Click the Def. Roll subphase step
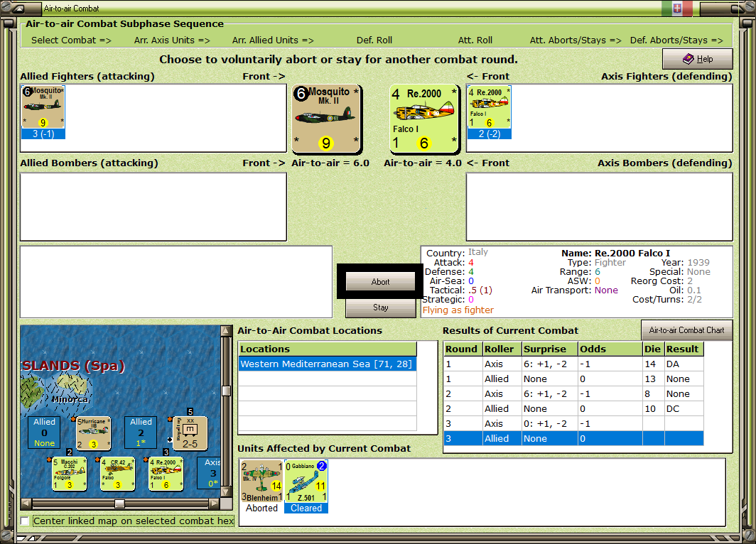Screen dimensions: 756x544 point(374,40)
